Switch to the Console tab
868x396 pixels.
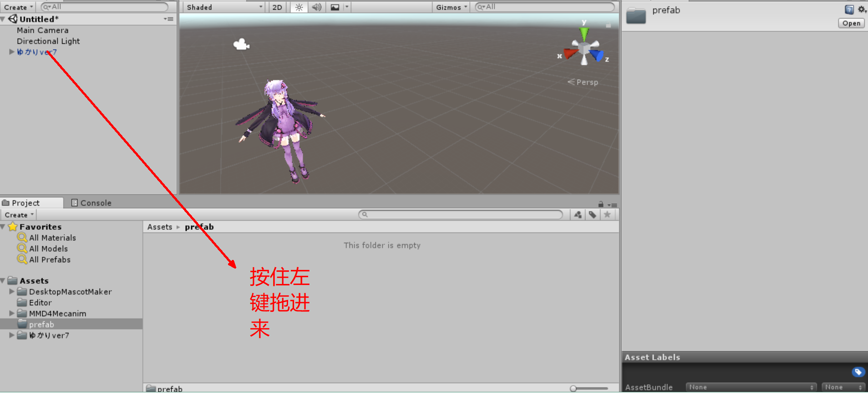click(91, 203)
